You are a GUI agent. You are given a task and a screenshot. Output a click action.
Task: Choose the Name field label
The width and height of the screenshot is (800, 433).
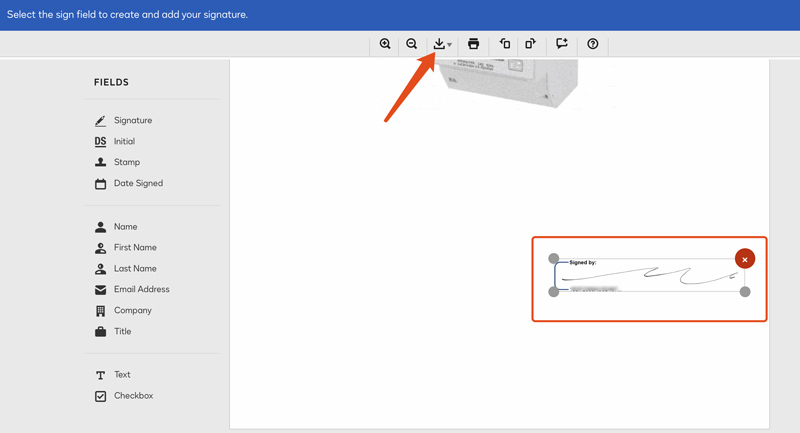tap(126, 226)
